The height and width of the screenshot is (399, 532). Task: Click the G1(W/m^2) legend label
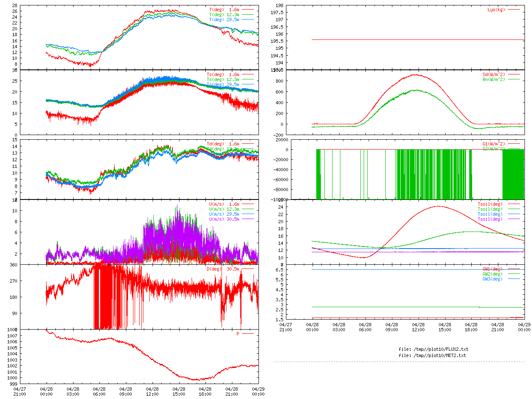[493, 144]
